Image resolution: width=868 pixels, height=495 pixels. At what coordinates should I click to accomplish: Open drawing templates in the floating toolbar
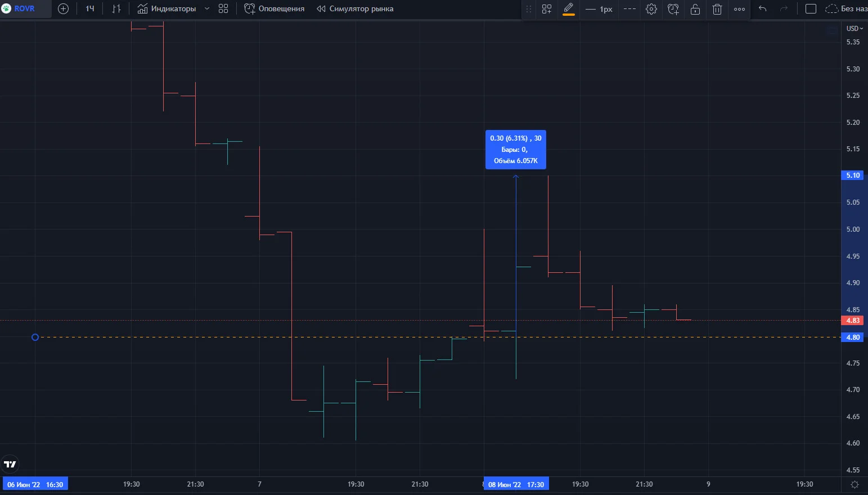[547, 9]
